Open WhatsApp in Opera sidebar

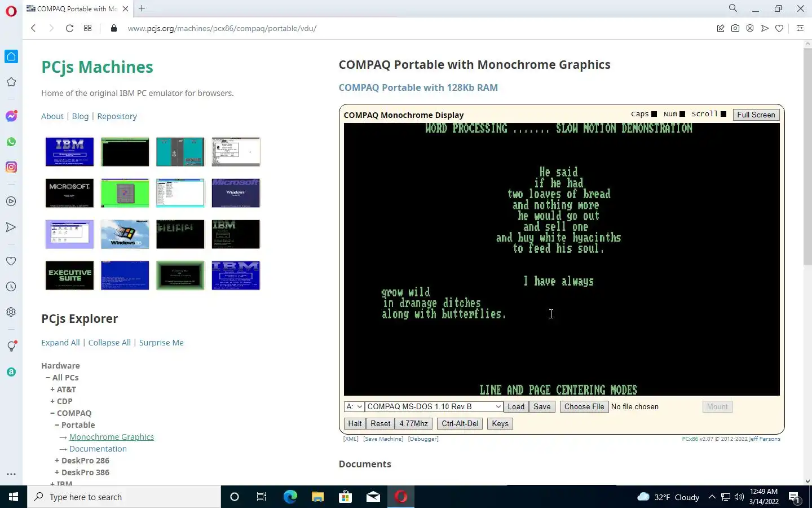11,142
